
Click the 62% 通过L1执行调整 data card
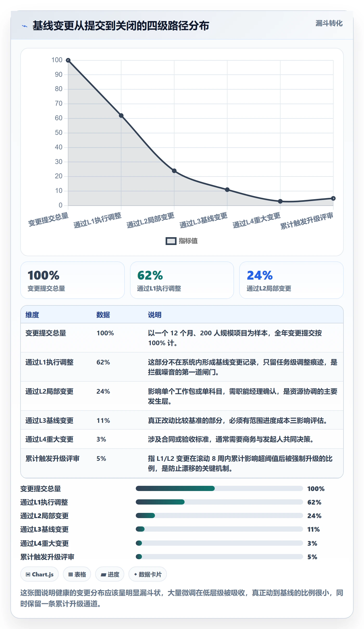coord(182,280)
